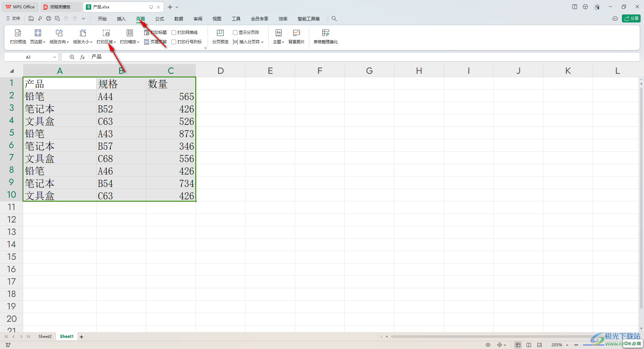This screenshot has height=349, width=644.
Task: Click the Background Picture (背景图片) icon
Action: (x=297, y=33)
